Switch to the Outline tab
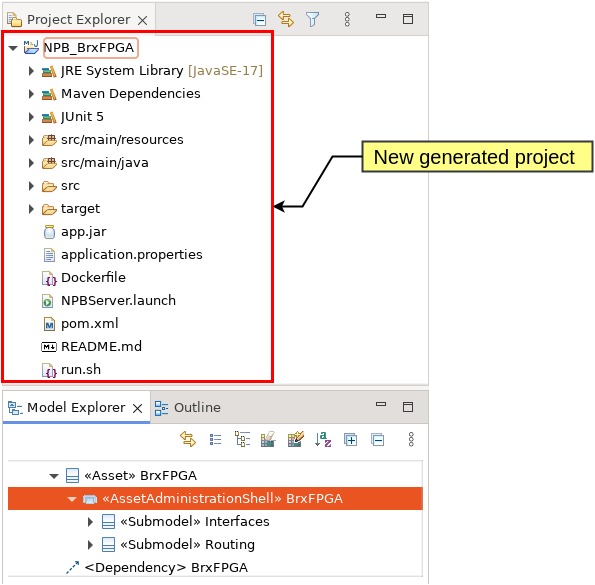Image resolution: width=595 pixels, height=585 pixels. click(x=188, y=408)
